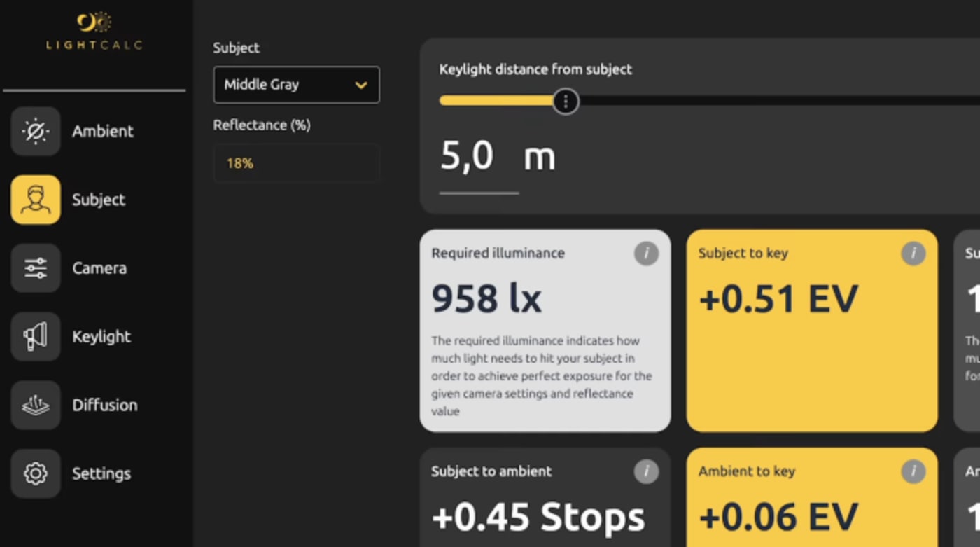Click the Keylight megaphone icon
The width and height of the screenshot is (980, 547).
(x=36, y=336)
